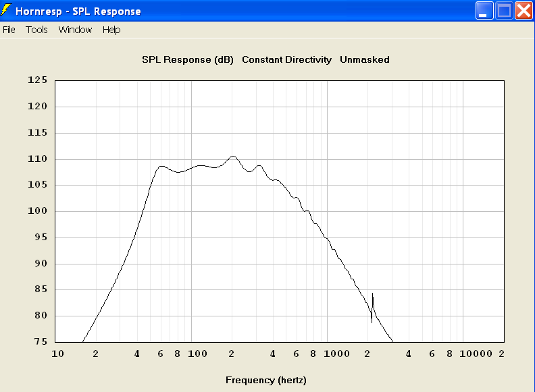Open the Help menu

coord(111,30)
